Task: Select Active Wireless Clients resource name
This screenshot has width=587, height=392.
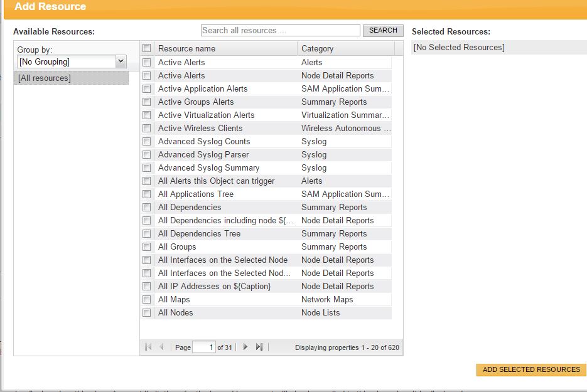Action: click(x=200, y=129)
